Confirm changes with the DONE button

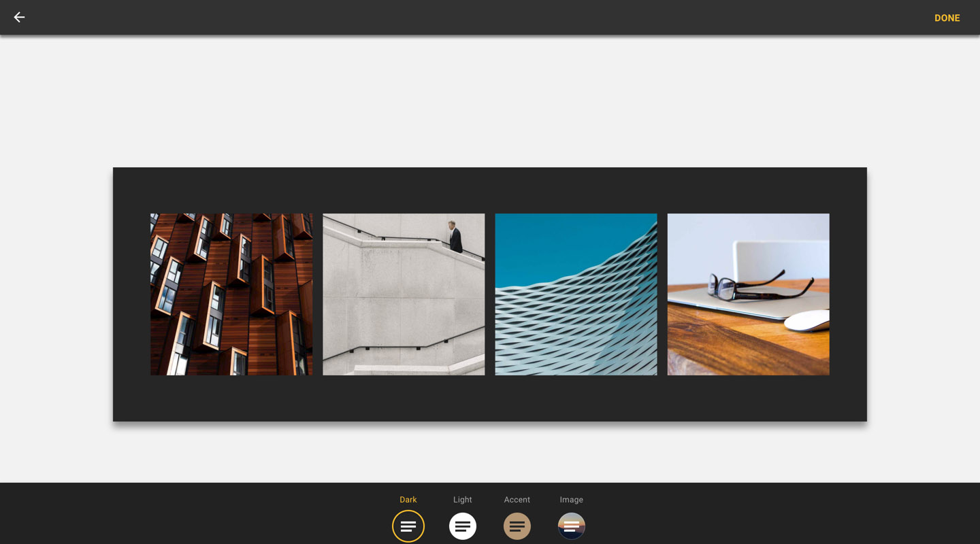[x=947, y=18]
